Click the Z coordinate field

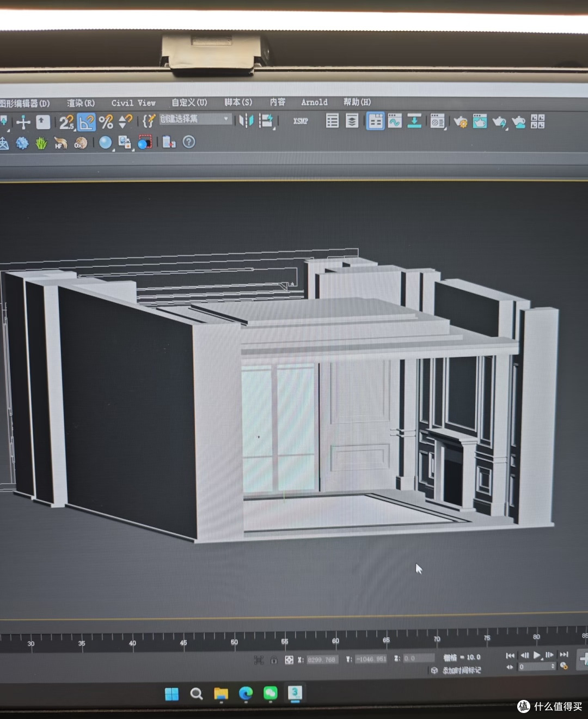[x=418, y=659]
